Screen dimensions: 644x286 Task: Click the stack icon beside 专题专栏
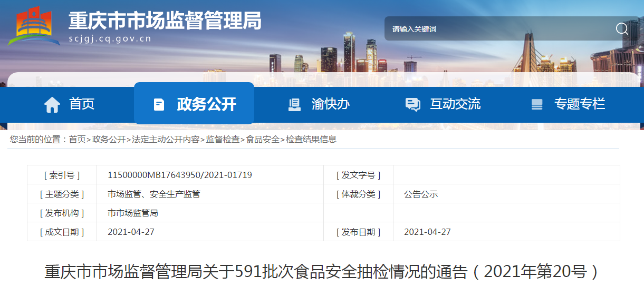536,104
